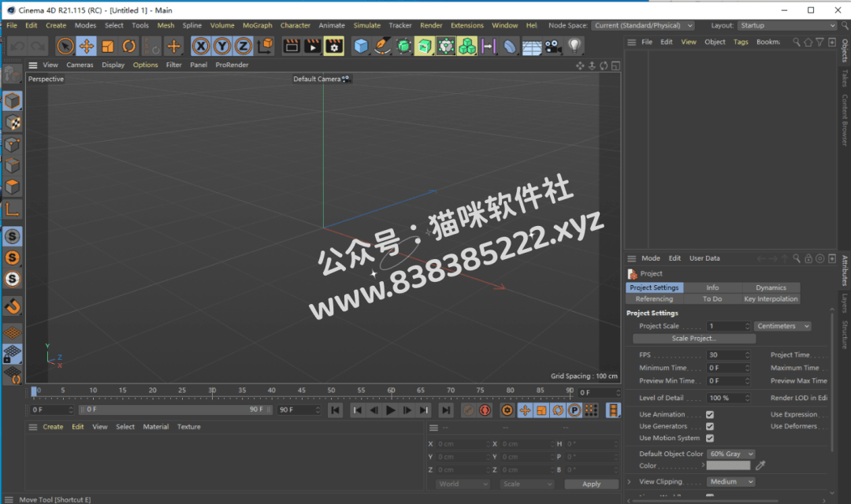Switch the coordinate system icon
This screenshot has width=851, height=504.
coord(265,46)
